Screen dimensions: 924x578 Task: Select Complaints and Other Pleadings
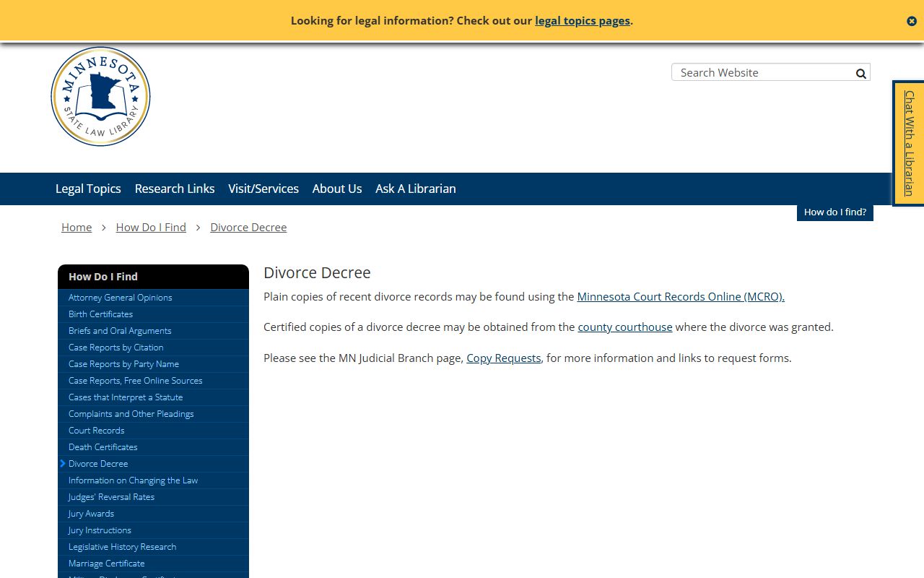[x=153, y=414]
